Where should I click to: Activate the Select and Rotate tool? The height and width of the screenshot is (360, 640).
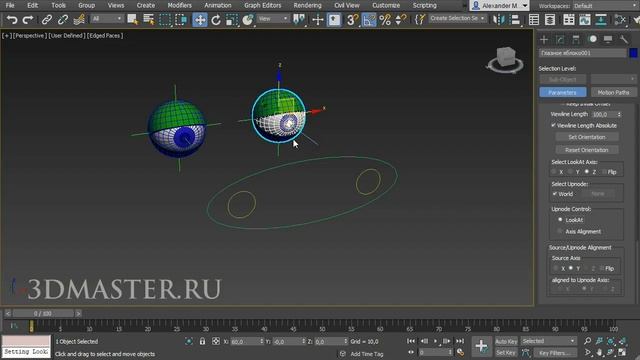pos(216,20)
